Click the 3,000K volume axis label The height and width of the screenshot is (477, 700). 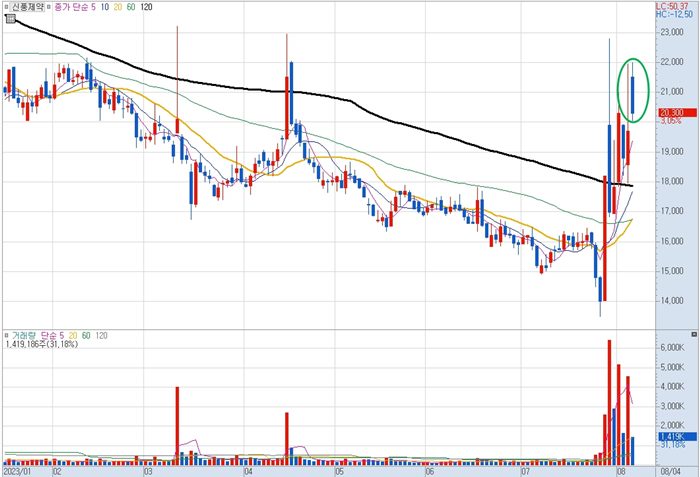(672, 406)
